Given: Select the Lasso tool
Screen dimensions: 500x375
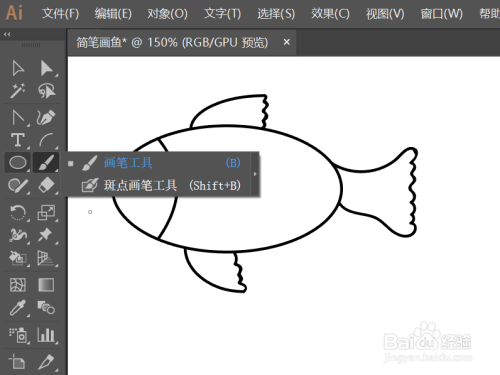Looking at the screenshot, I should coord(46,91).
